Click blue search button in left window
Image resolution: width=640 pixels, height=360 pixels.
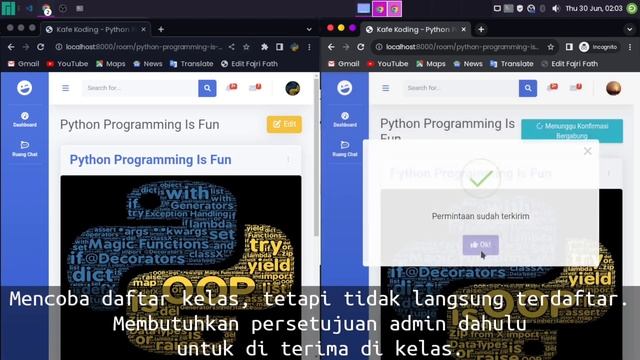click(207, 88)
